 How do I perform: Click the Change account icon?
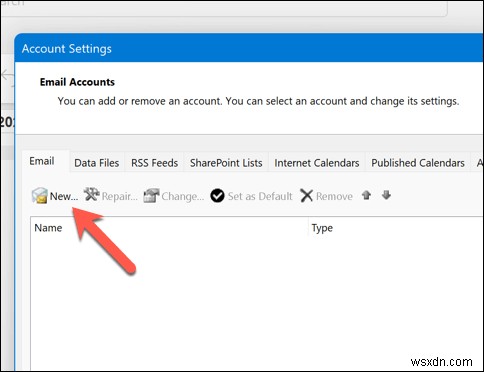[x=151, y=196]
